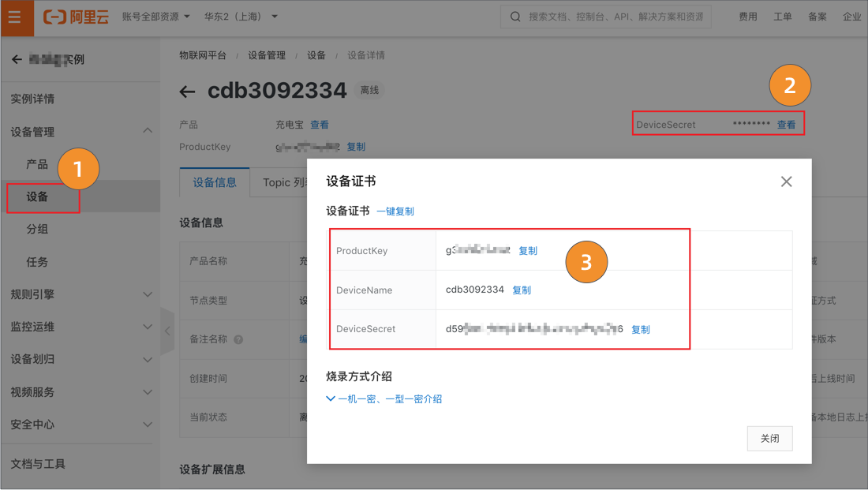Switch to the 设备信息 tab

point(215,182)
